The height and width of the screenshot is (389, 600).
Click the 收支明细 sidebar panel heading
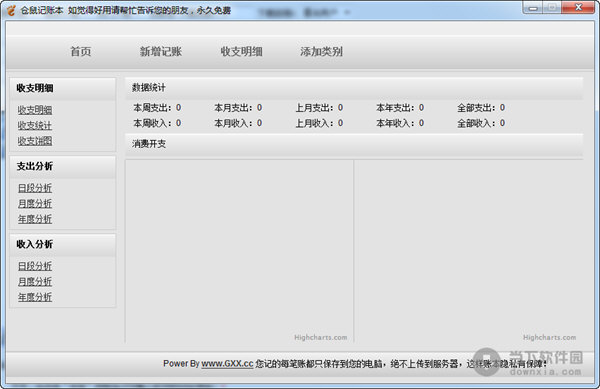(x=63, y=88)
